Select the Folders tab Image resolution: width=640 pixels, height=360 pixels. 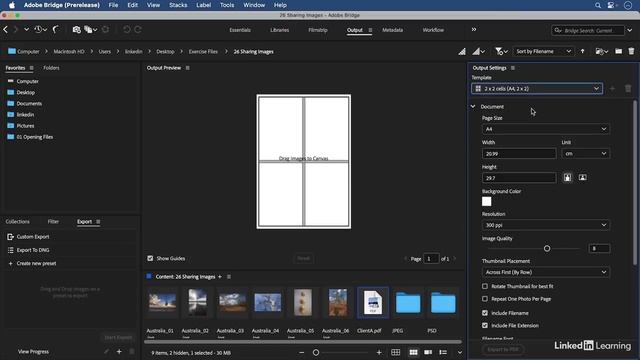tap(51, 68)
